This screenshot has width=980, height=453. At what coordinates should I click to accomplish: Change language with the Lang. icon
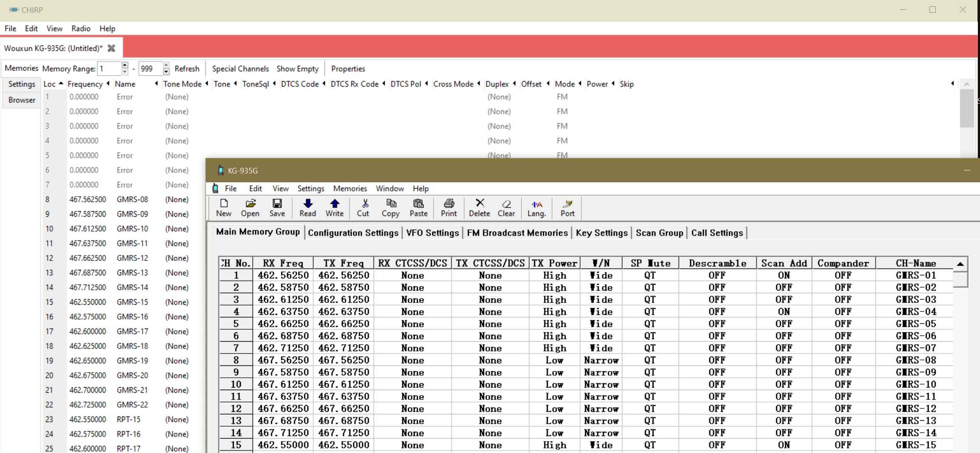tap(537, 208)
